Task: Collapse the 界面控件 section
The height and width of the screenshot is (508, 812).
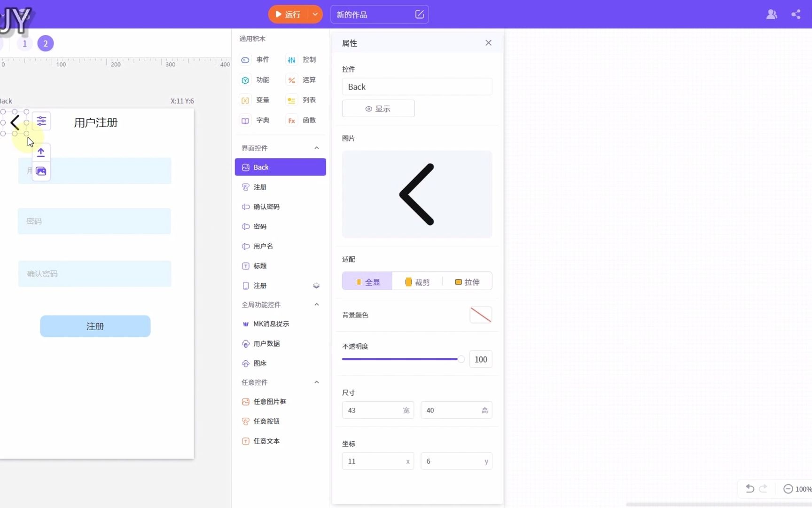Action: [x=317, y=148]
